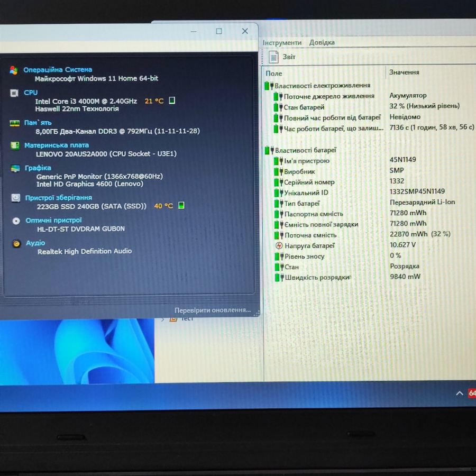Open the Графіка section heading

38,168
